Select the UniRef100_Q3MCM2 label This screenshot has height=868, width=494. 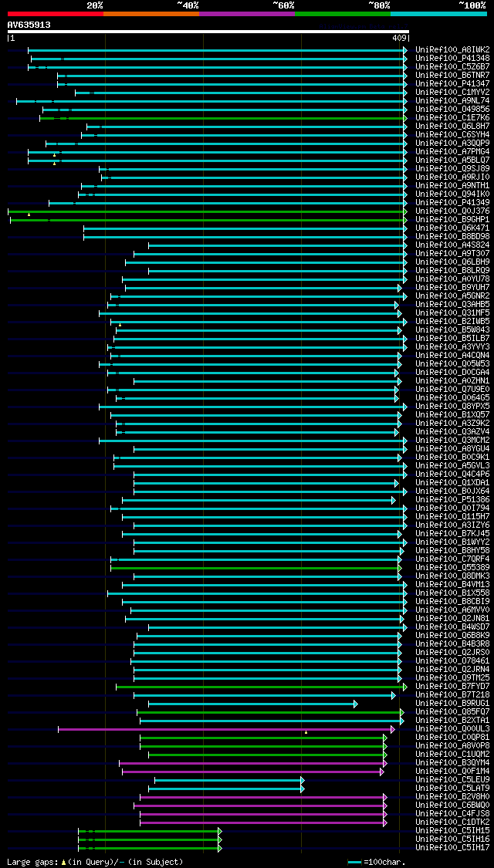[x=452, y=440]
